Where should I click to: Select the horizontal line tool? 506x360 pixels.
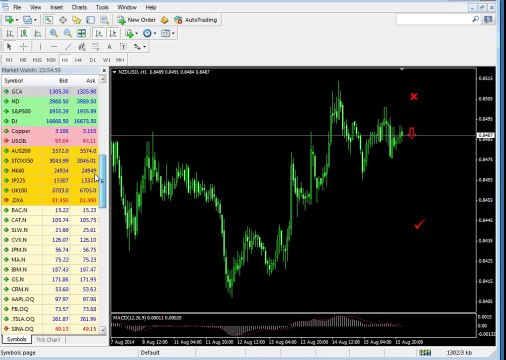pos(54,47)
